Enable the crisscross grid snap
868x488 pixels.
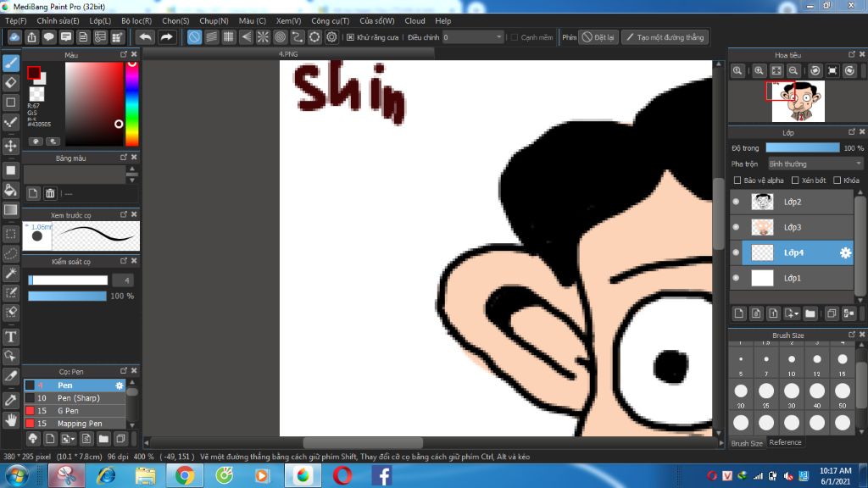tap(229, 37)
